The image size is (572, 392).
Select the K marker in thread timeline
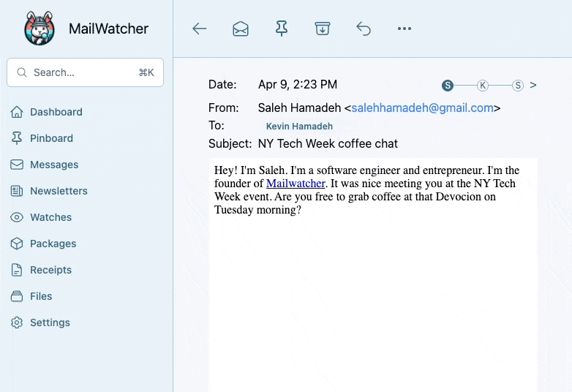(x=483, y=86)
